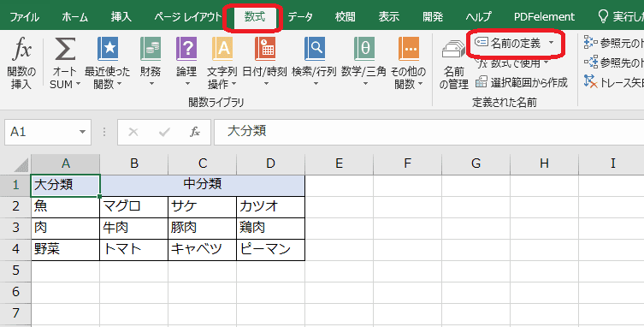The image size is (644, 327).
Task: Click the formula bar confirm checkmark icon
Action: coord(164,132)
